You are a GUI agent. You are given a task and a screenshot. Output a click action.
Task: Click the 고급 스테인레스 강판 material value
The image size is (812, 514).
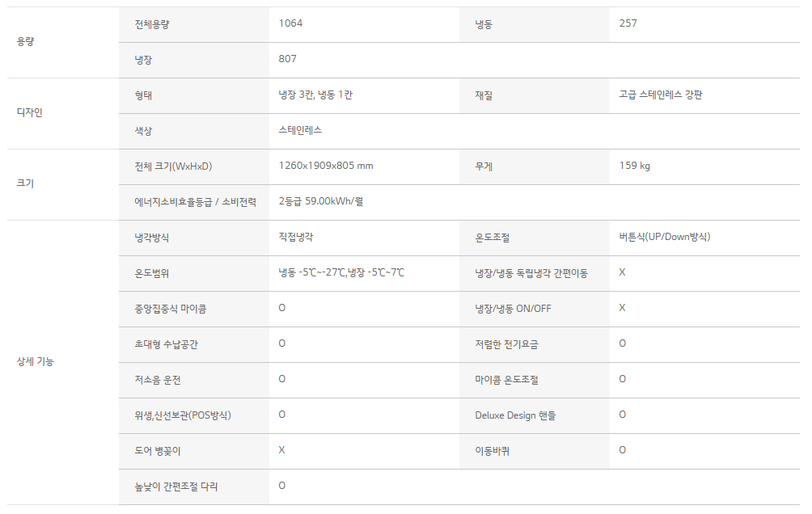tap(660, 95)
